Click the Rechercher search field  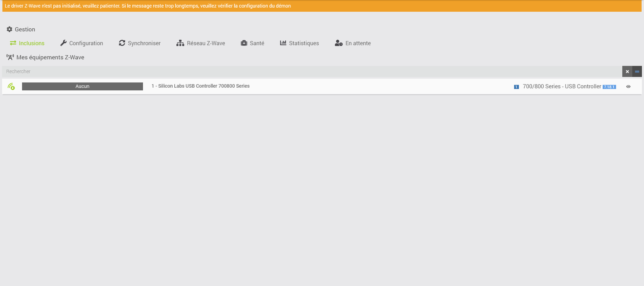[312, 71]
